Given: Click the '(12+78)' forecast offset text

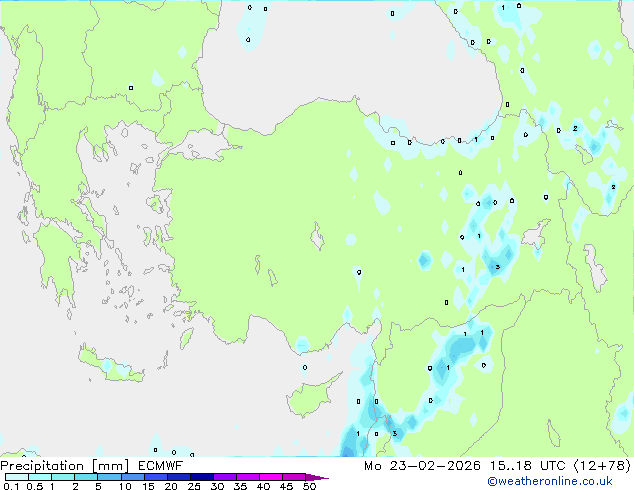Looking at the screenshot, I should point(602,466).
